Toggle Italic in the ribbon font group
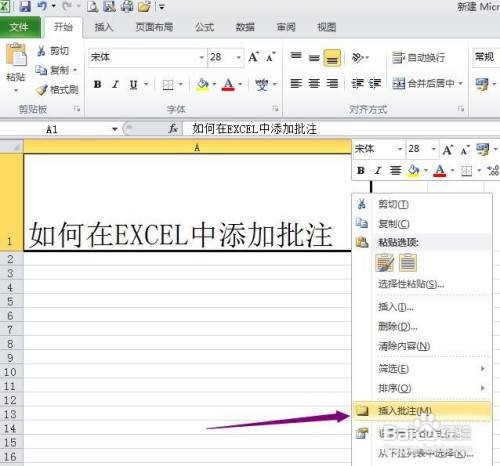500x466 pixels. [x=115, y=85]
